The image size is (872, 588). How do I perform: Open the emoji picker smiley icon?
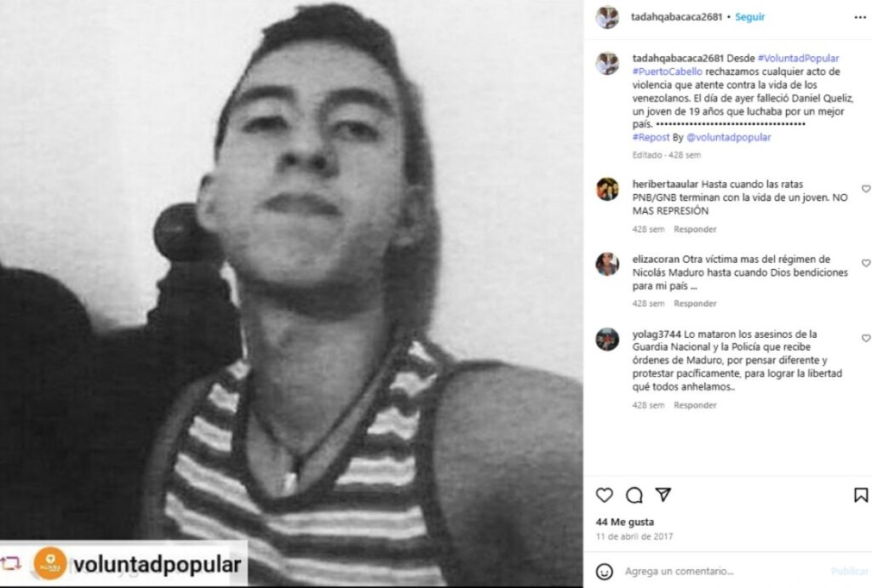click(604, 571)
